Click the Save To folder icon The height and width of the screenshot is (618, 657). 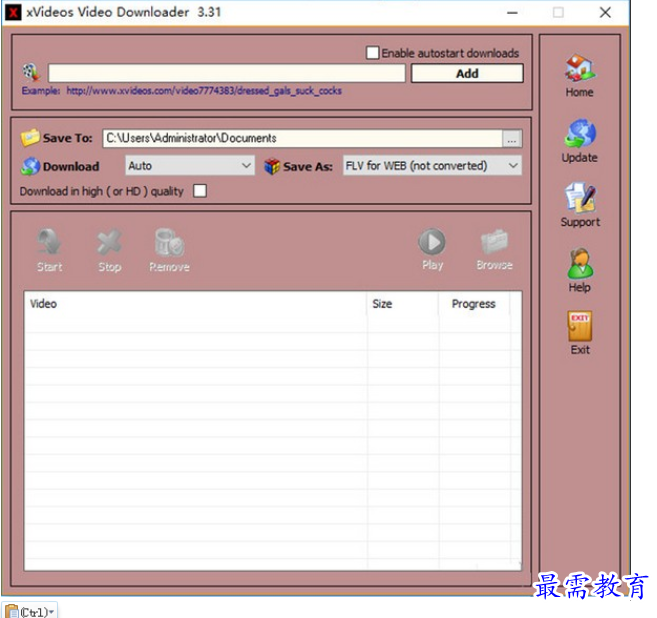(30, 138)
